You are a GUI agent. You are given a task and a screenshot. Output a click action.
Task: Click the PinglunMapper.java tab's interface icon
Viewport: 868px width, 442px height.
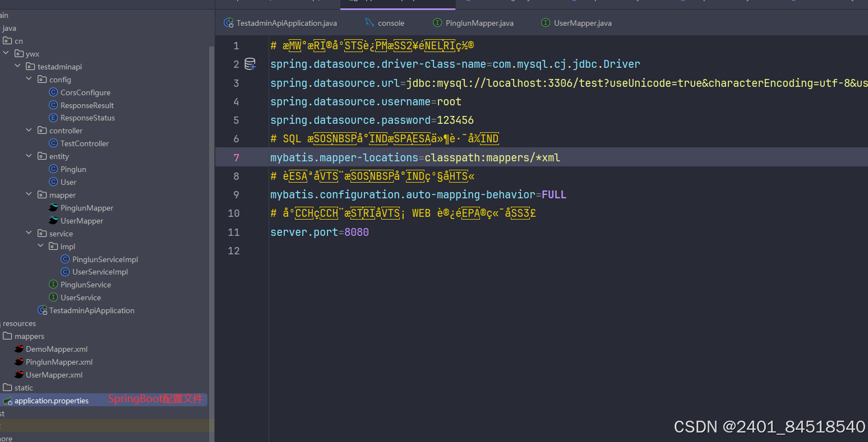pyautogui.click(x=437, y=22)
